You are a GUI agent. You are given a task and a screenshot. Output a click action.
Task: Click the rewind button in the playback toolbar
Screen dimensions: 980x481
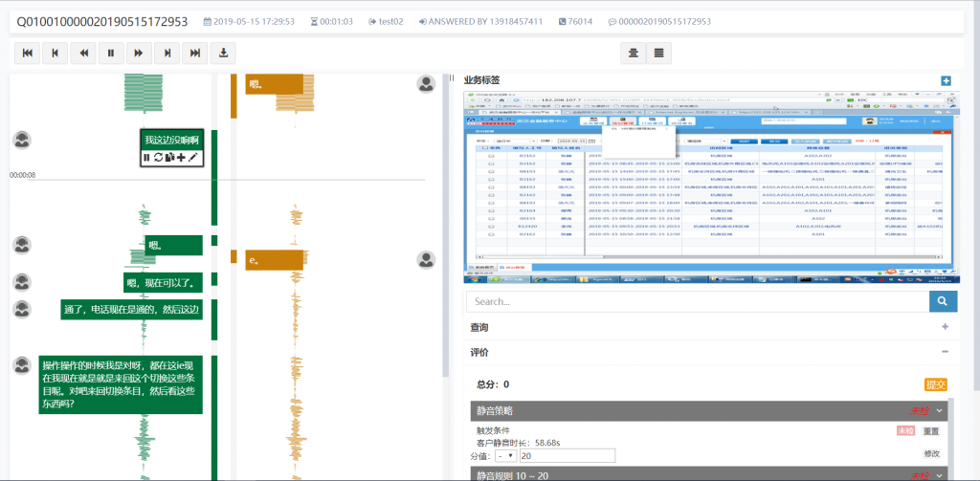[x=83, y=54]
